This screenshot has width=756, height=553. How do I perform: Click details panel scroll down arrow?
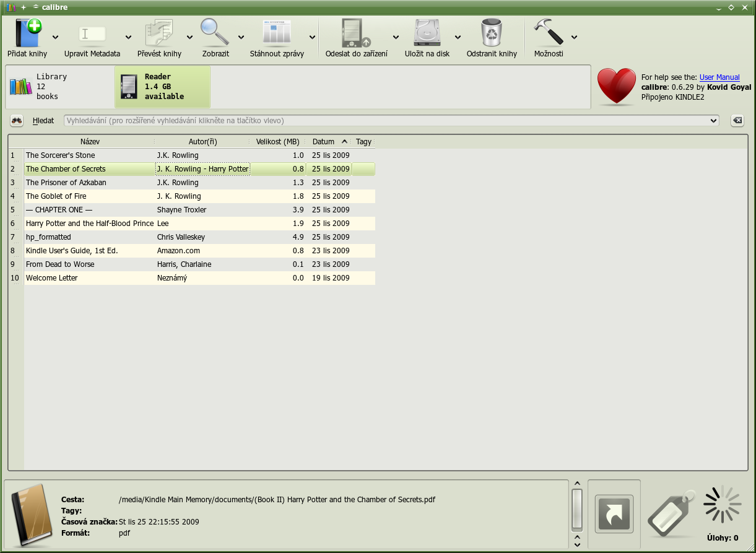coord(577,544)
